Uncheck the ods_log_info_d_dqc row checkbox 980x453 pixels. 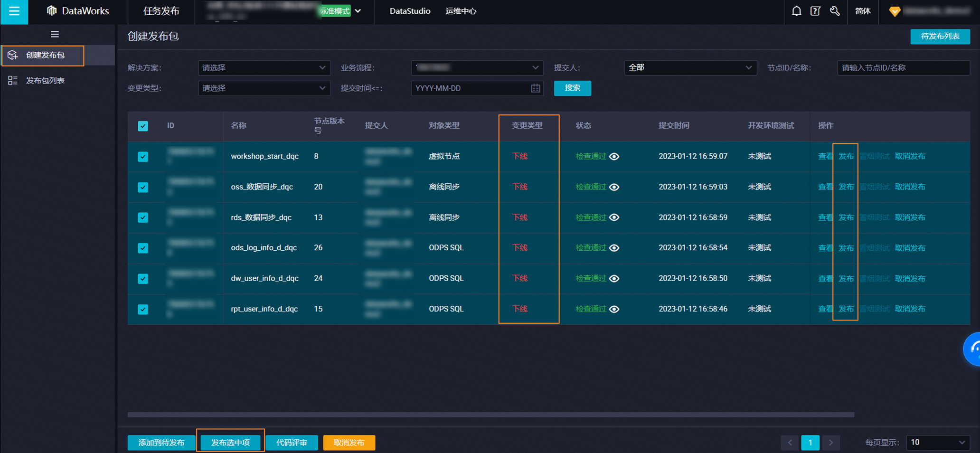(143, 248)
